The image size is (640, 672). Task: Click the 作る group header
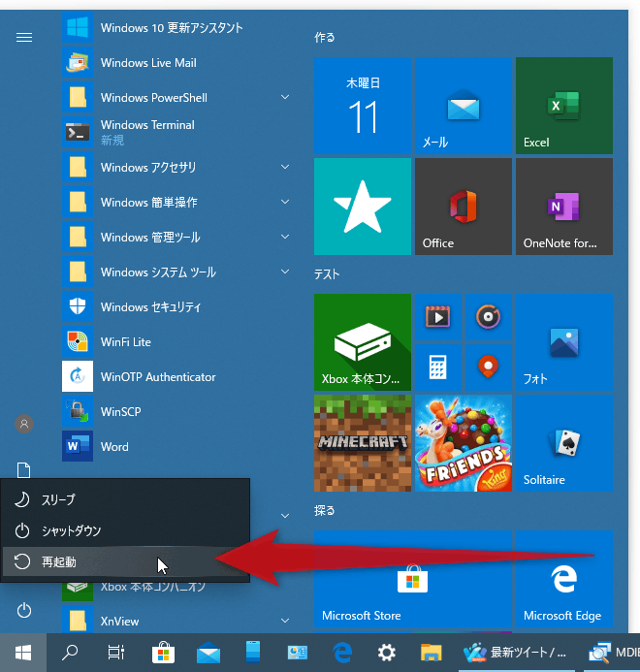click(x=325, y=38)
